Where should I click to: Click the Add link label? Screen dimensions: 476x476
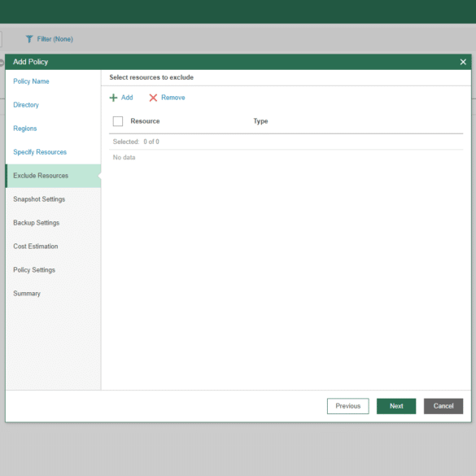(x=127, y=98)
